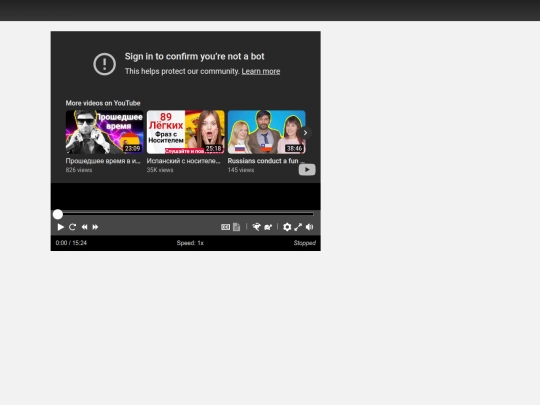Click the 'Russians conduct a fun' title text
Image resolution: width=540 pixels, height=405 pixels.
pos(266,161)
